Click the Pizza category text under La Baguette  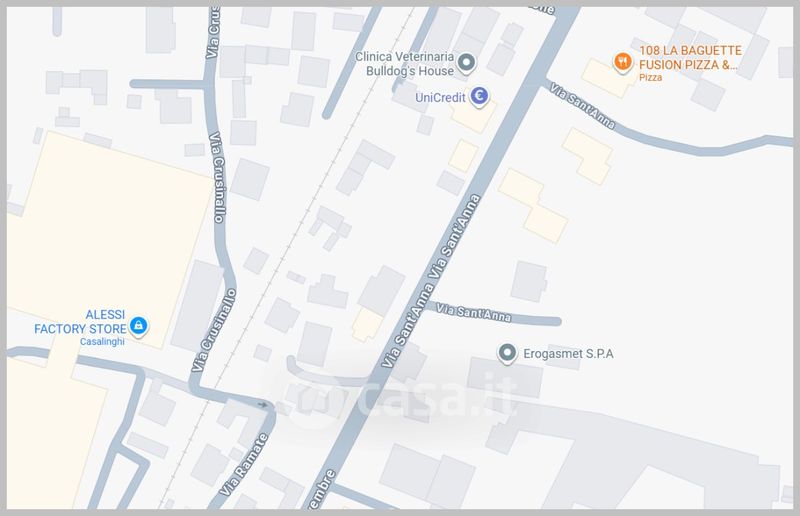(x=651, y=78)
